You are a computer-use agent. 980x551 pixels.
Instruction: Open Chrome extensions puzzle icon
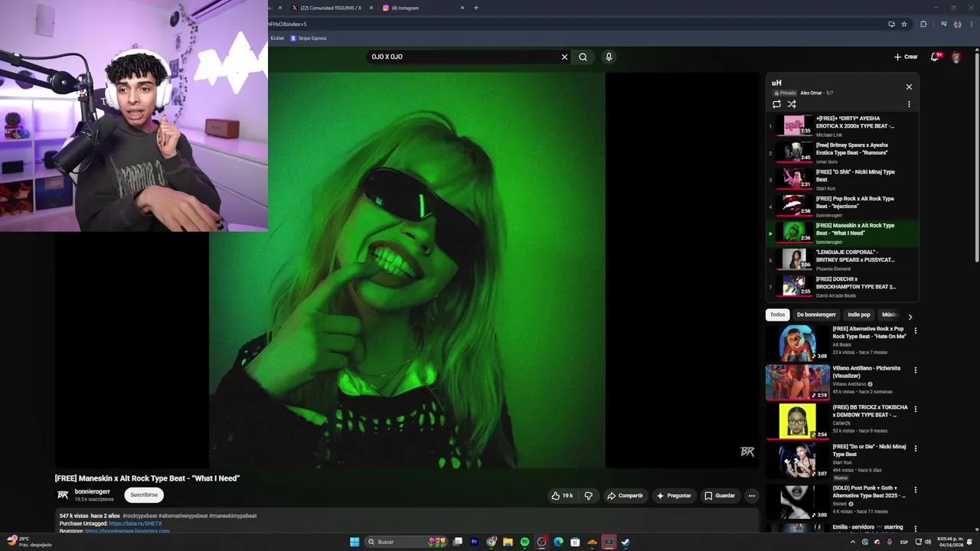(x=923, y=24)
